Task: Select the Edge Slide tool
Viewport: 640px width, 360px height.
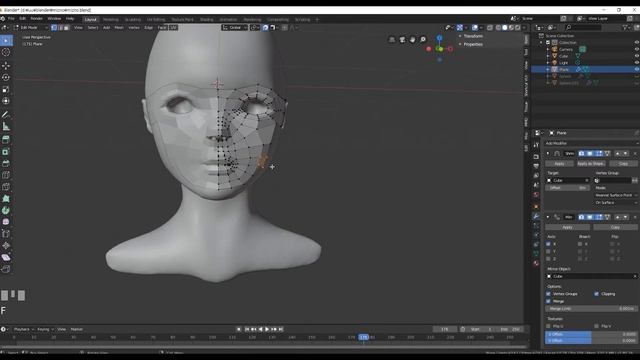Action: (x=6, y=234)
